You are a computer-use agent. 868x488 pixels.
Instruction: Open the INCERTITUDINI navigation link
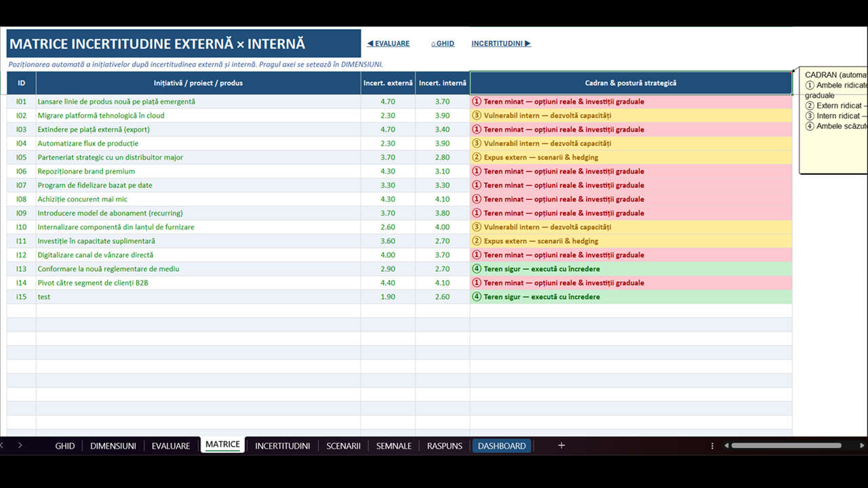point(501,43)
